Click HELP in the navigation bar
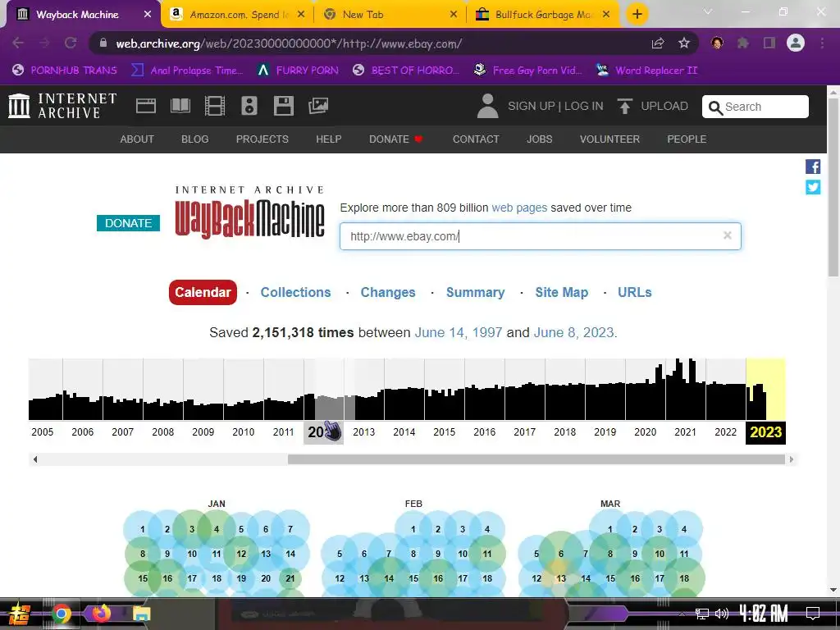The width and height of the screenshot is (840, 630). (x=328, y=139)
